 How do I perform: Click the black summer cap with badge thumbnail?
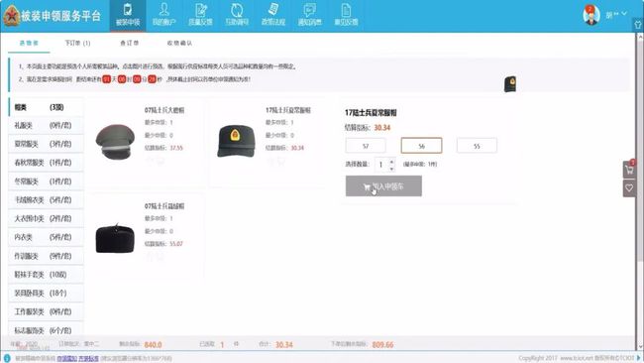(236, 142)
